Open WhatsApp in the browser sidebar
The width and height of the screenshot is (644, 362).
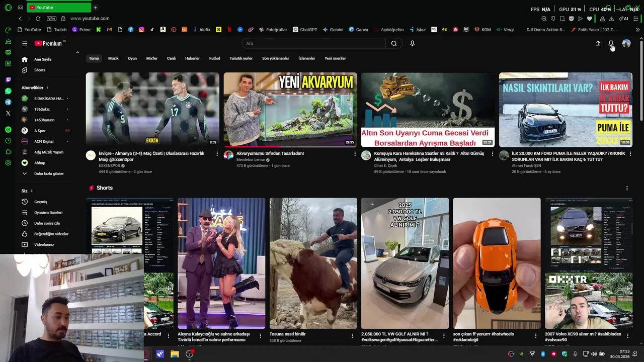[8, 91]
